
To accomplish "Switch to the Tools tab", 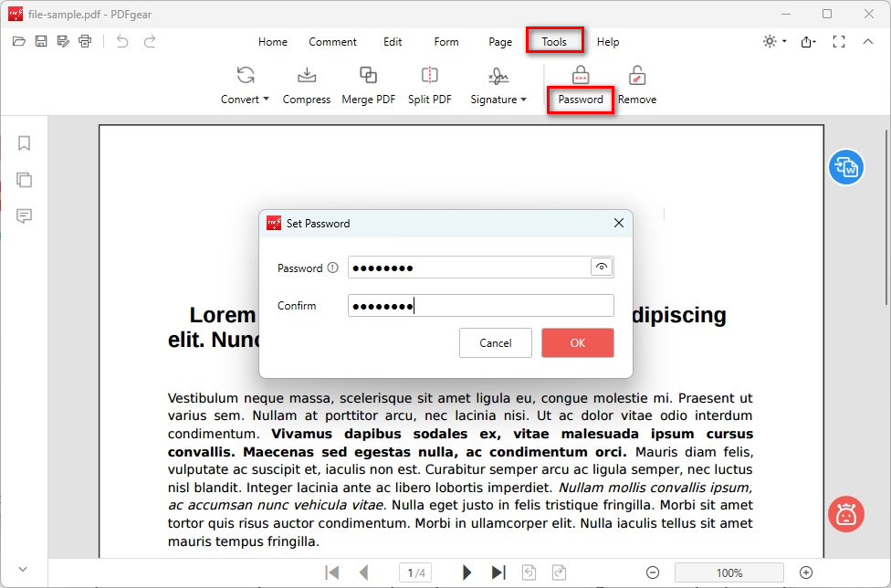I will coord(555,41).
